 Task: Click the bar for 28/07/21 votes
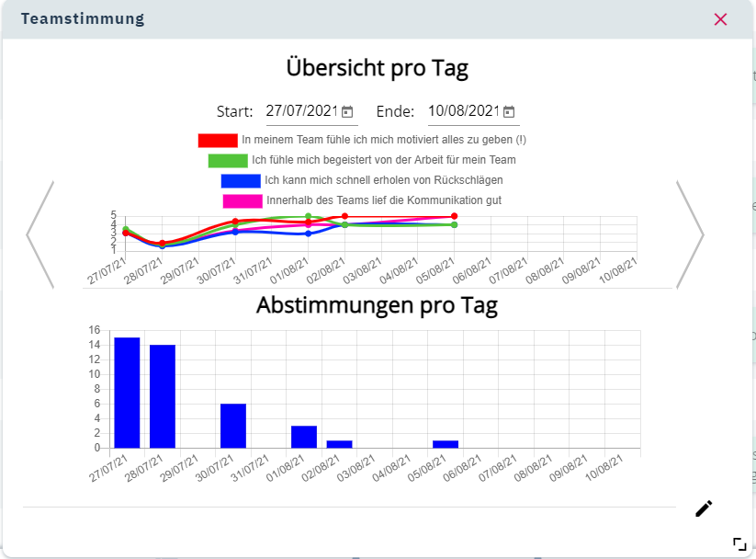click(163, 396)
